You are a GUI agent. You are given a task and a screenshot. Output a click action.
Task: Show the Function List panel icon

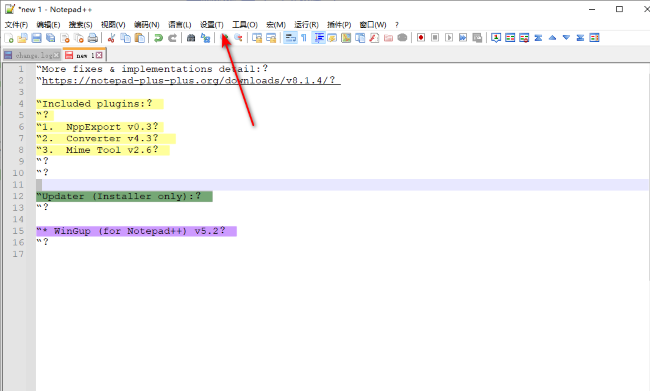tap(374, 38)
